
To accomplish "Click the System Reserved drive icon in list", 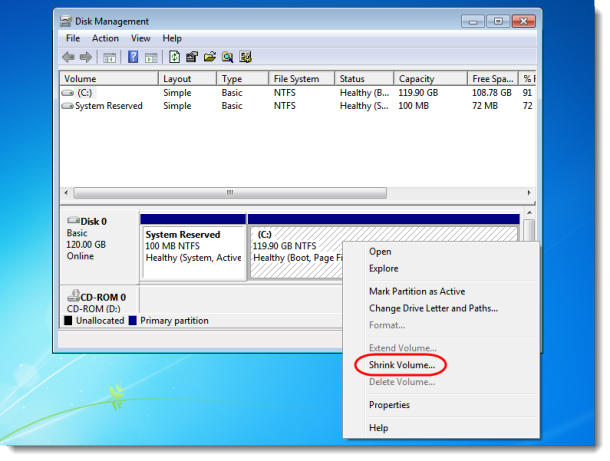I will tap(68, 106).
